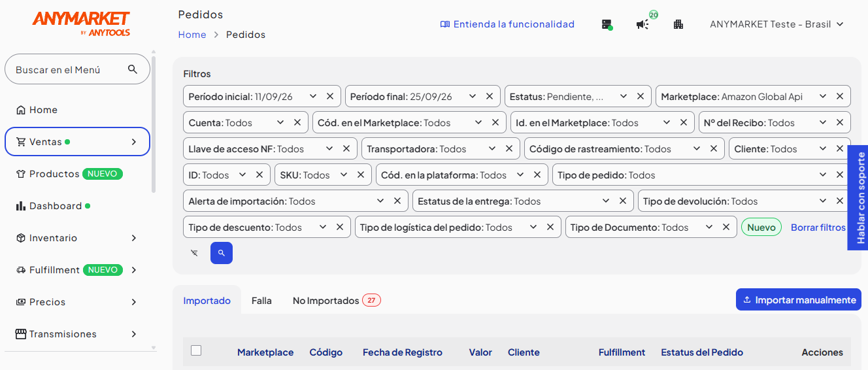Click the server status icon in header
Screen dimensions: 868x370
pyautogui.click(x=607, y=24)
